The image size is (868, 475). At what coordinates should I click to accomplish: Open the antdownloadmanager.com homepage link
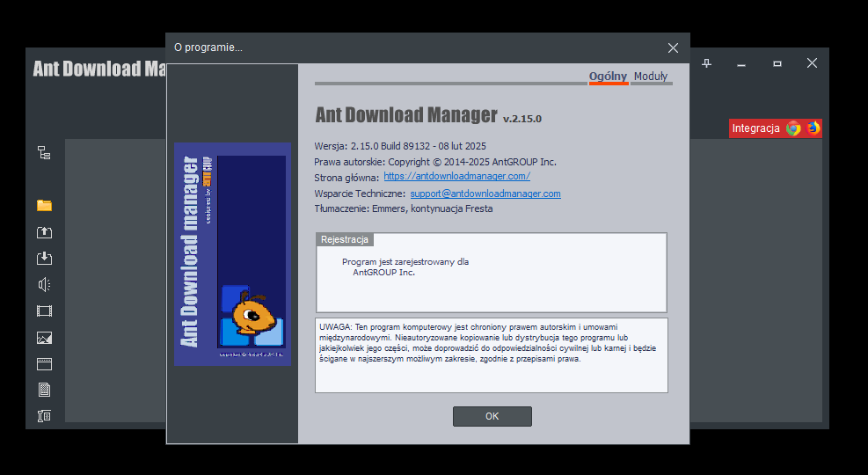point(456,176)
